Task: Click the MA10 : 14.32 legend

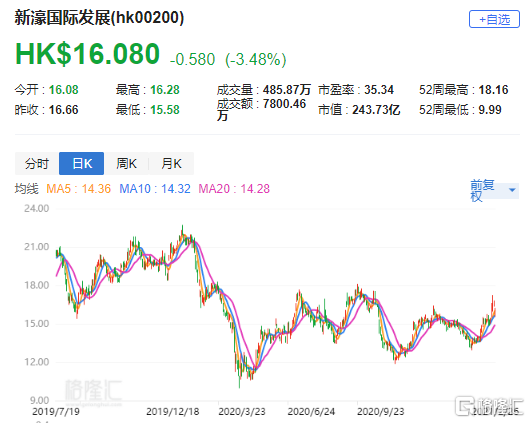Action: 155,189
